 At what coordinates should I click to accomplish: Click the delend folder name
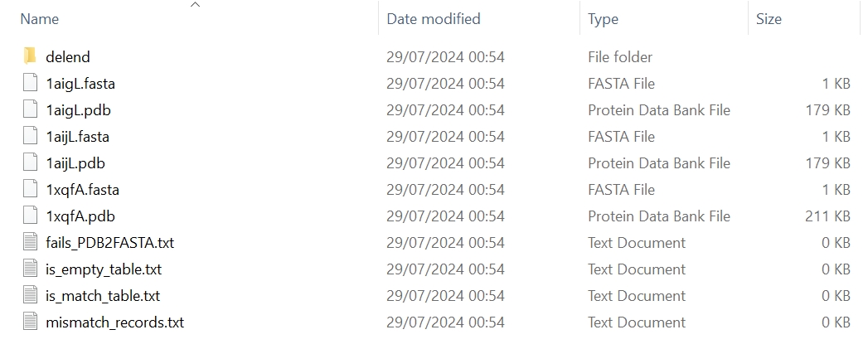(x=67, y=56)
